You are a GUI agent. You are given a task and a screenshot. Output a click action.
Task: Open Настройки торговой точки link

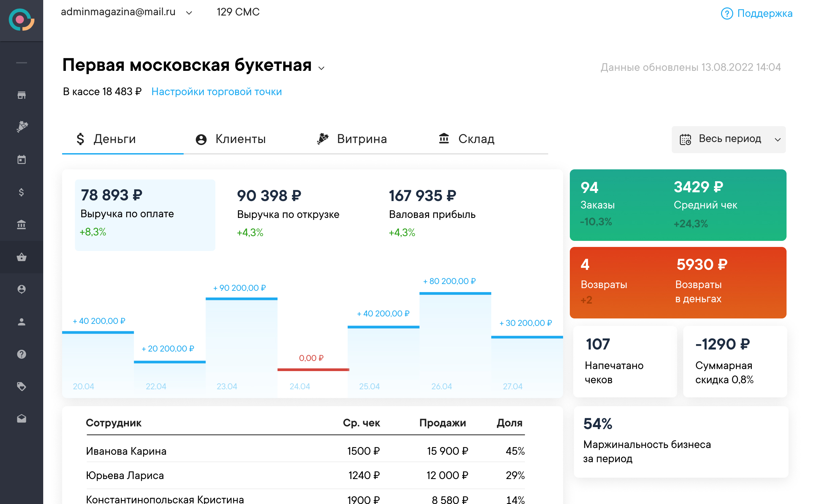pyautogui.click(x=216, y=92)
